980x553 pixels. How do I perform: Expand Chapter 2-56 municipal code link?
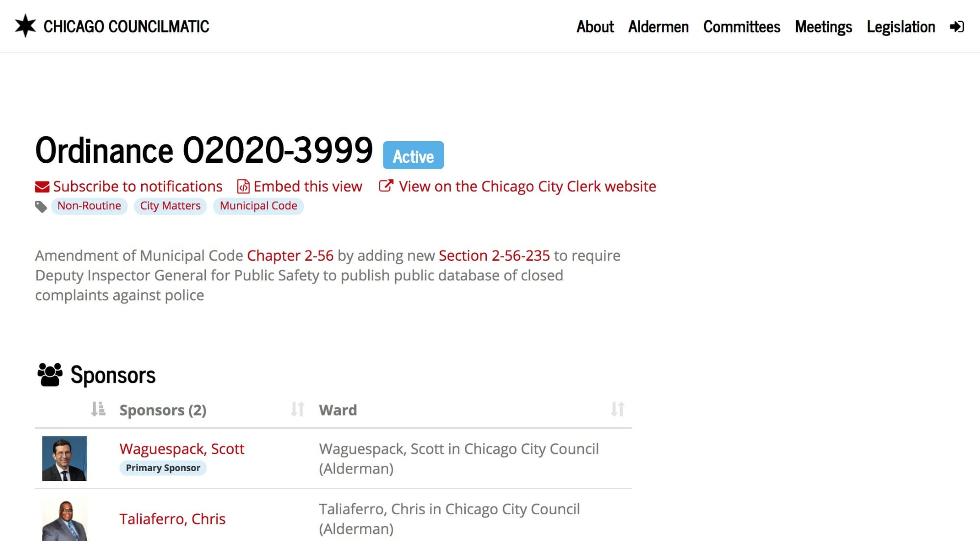pos(290,255)
